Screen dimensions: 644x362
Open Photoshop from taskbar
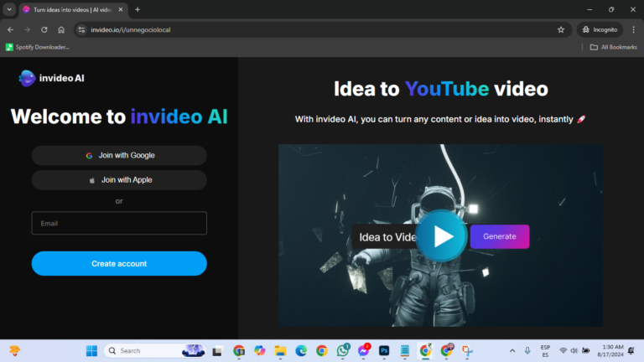coord(384,351)
